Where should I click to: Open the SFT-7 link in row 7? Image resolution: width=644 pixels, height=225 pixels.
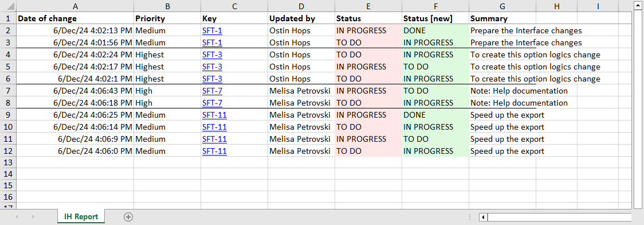213,91
